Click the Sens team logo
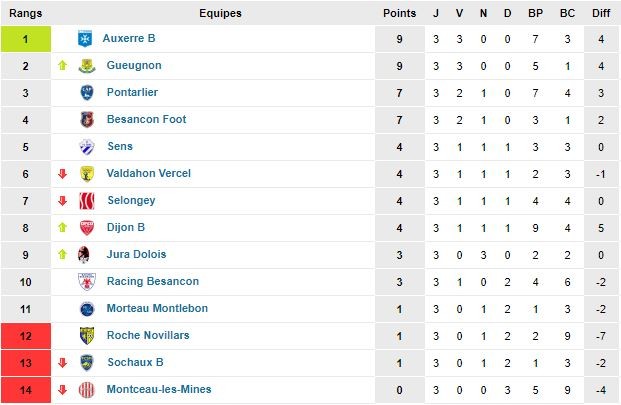 click(x=87, y=146)
